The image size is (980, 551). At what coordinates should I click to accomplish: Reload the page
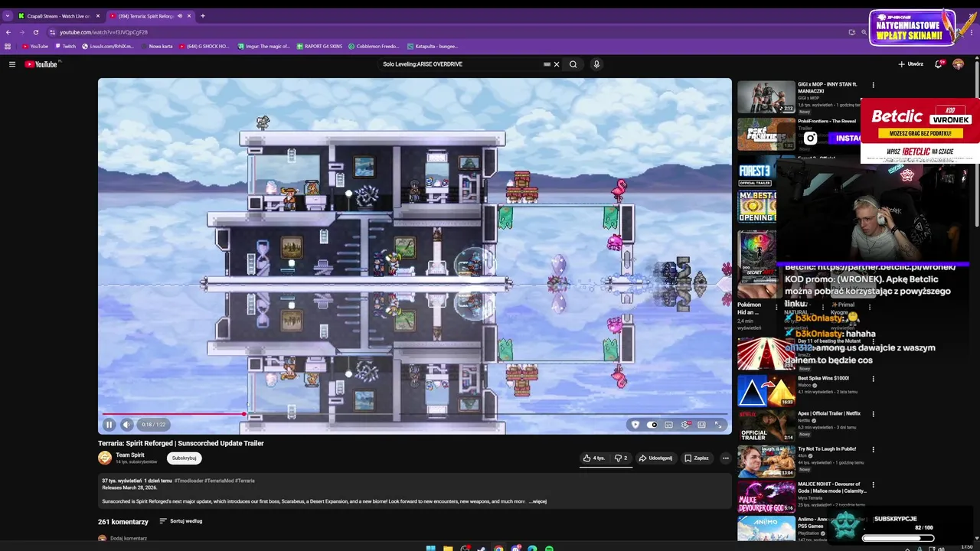coord(35,32)
